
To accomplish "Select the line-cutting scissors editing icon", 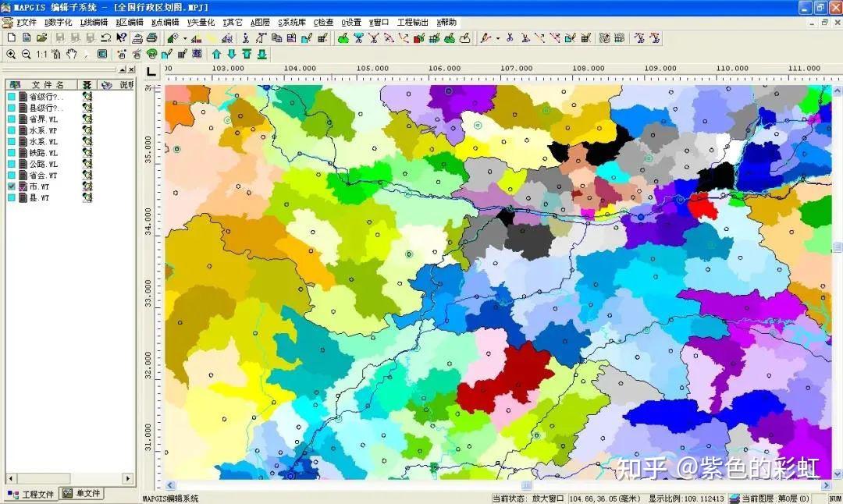I will [511, 37].
